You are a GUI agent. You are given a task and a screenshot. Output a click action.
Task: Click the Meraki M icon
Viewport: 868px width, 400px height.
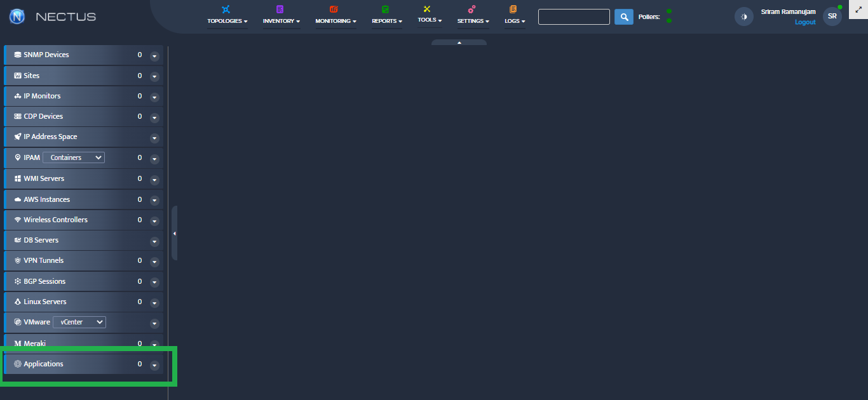18,343
